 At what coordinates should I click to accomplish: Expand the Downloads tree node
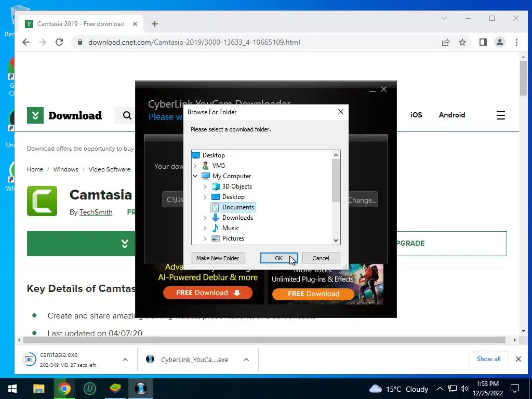point(205,218)
